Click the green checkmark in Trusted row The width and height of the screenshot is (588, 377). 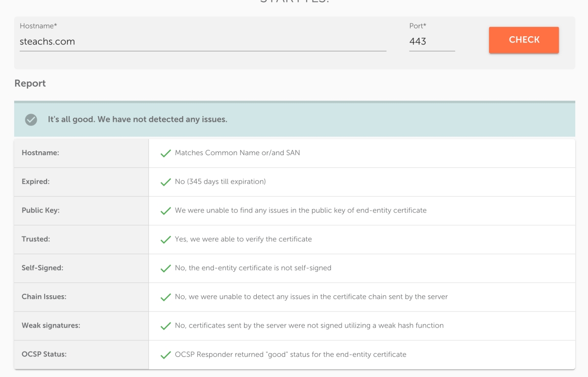[166, 240]
